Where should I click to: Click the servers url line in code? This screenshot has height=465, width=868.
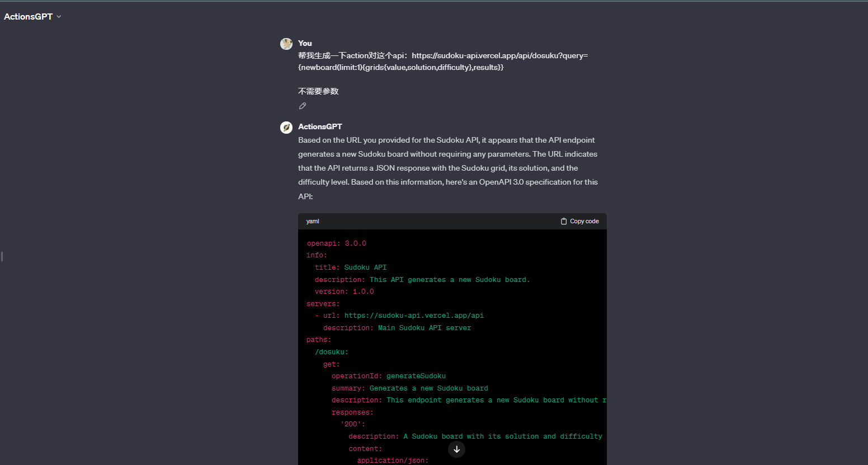[399, 316]
